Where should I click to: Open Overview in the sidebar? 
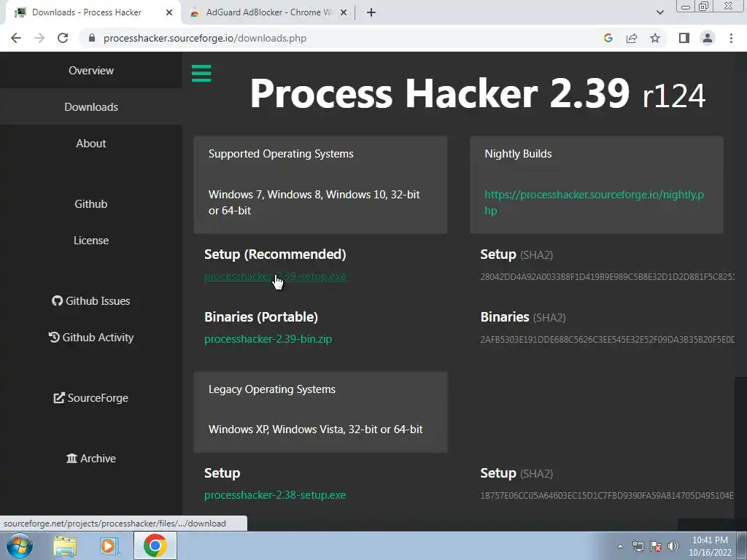[91, 71]
